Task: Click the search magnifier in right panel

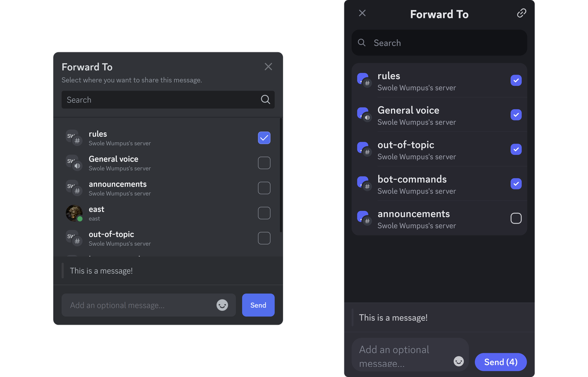Action: 362,43
